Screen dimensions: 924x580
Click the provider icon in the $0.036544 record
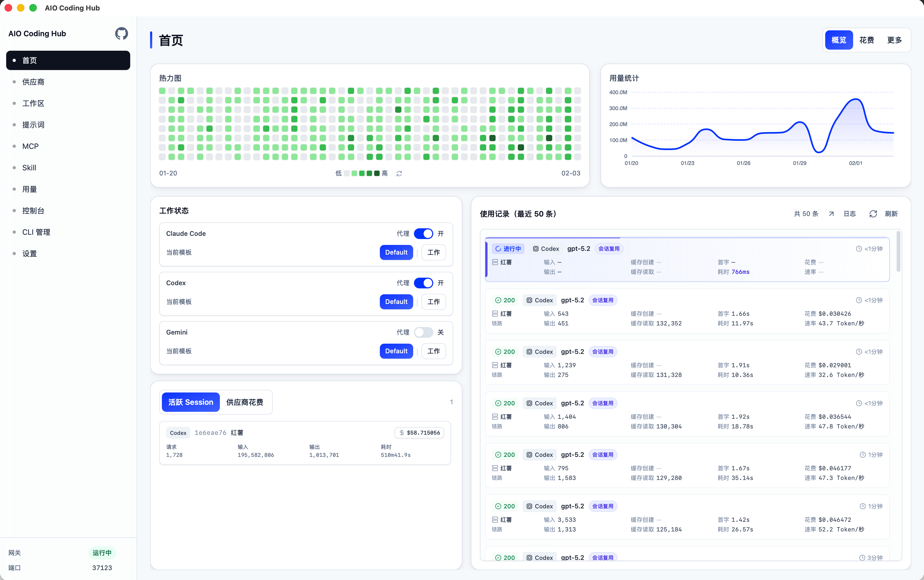click(495, 417)
